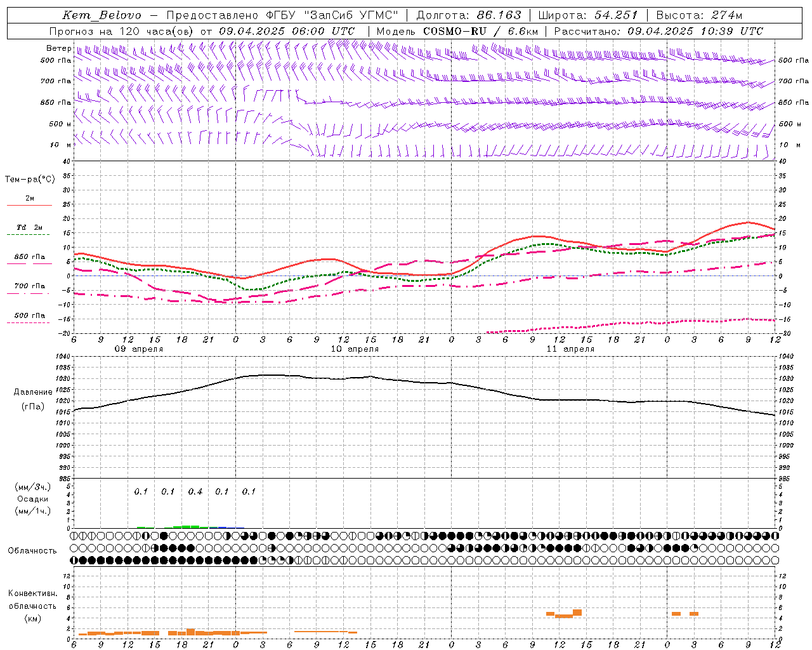Screen dimensions: 812x650
Task: Select the Высота: 274м text
Action: (699, 16)
